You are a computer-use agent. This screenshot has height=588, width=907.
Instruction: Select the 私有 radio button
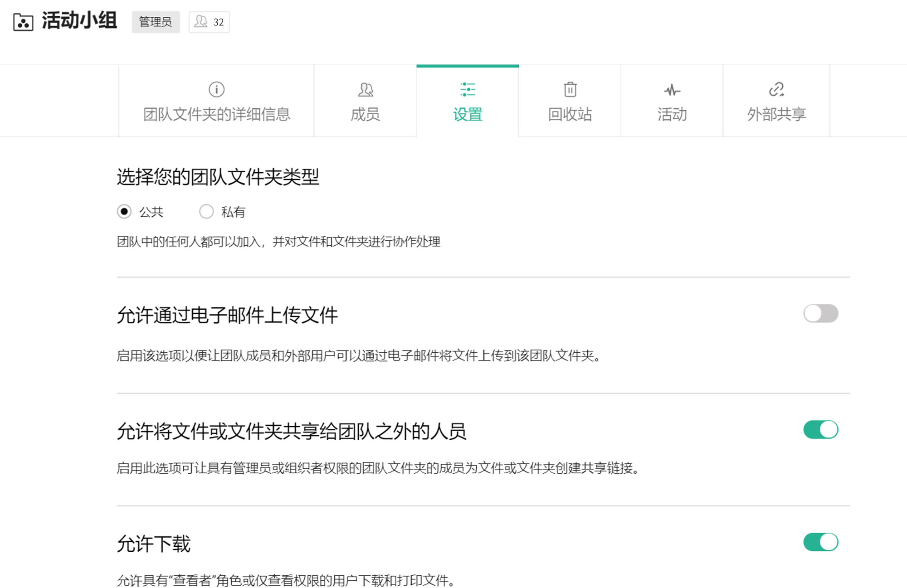pyautogui.click(x=206, y=212)
